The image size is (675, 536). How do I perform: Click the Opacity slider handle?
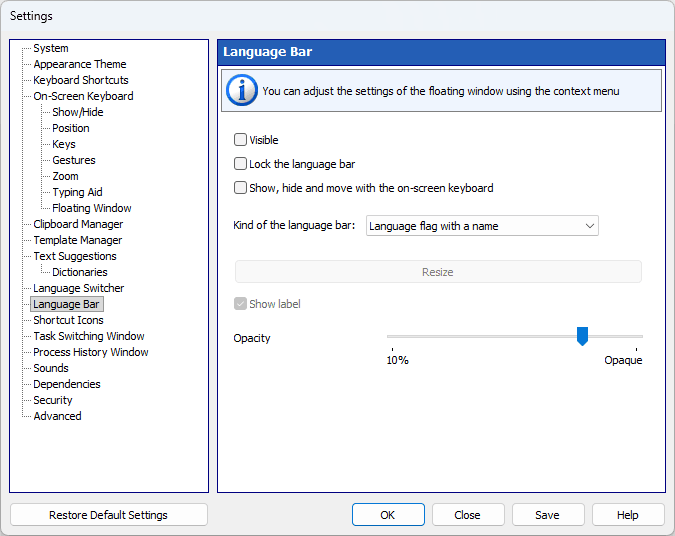pyautogui.click(x=582, y=336)
